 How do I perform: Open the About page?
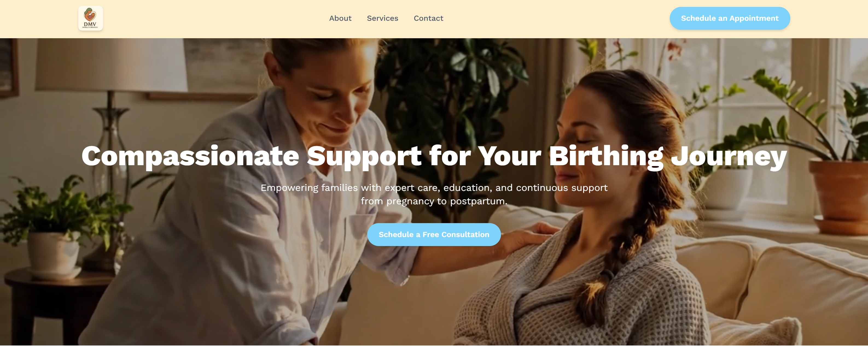pos(340,19)
